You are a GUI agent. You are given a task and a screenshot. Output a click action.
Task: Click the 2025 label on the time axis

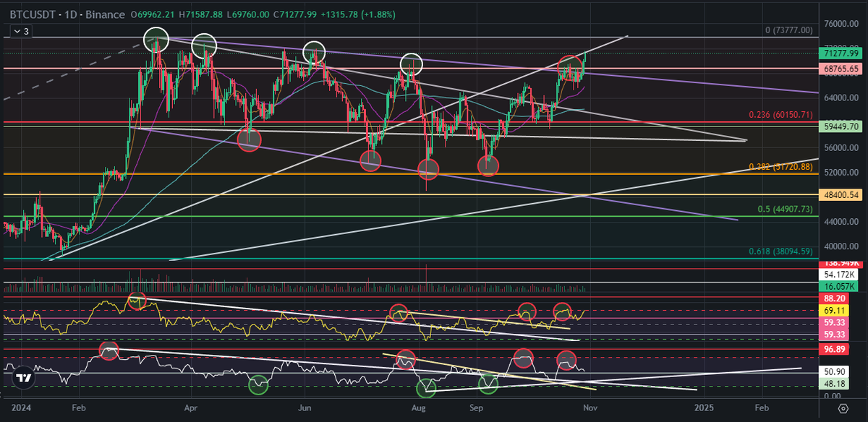(x=705, y=408)
